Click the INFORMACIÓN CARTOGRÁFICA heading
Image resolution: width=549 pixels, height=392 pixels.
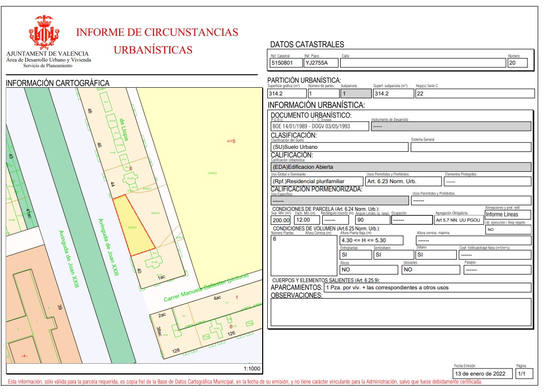57,83
